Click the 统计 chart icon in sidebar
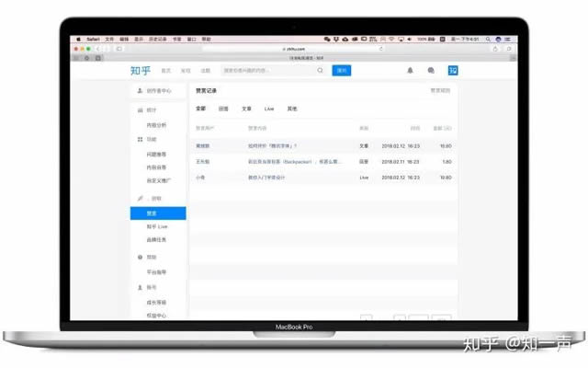Viewport: 588px width, 368px height. click(139, 109)
